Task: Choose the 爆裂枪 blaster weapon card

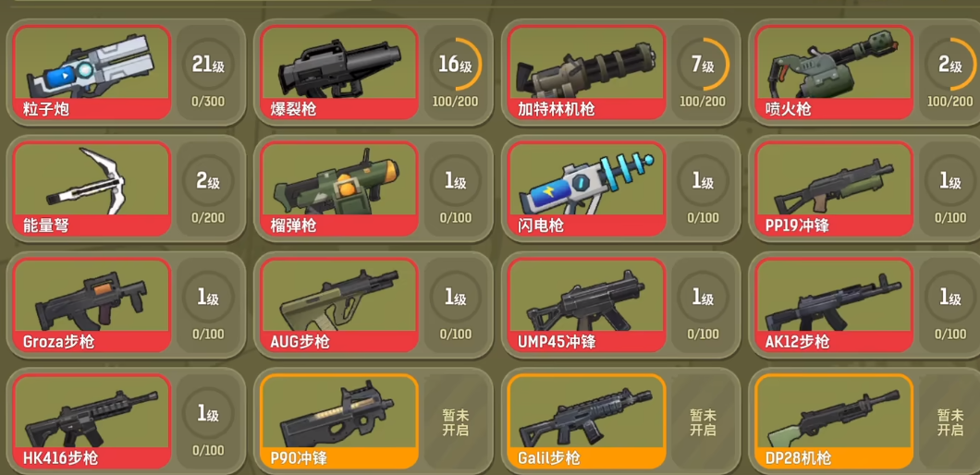Action: click(x=339, y=72)
